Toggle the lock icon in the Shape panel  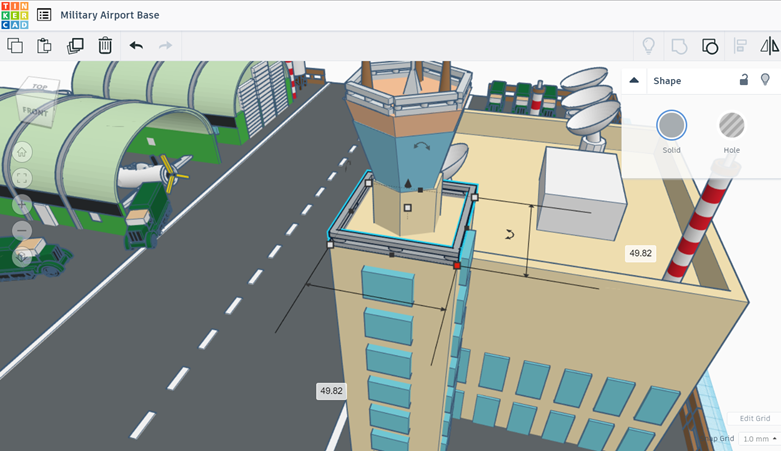coord(744,80)
